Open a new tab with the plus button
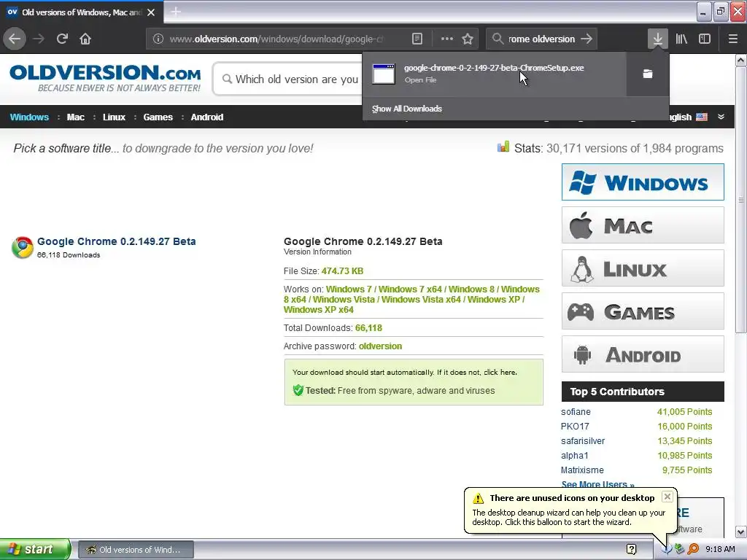The height and width of the screenshot is (560, 747). (176, 12)
